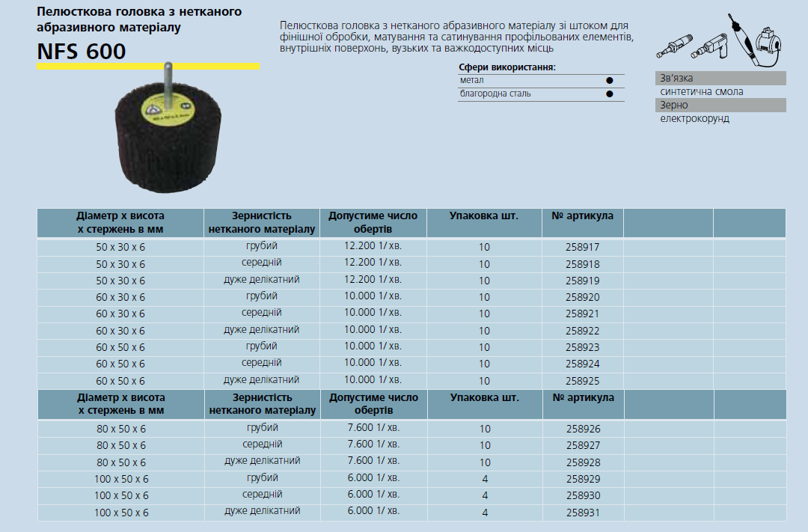Click the Сфери використання heading
The width and height of the screenshot is (808, 532).
(x=507, y=67)
